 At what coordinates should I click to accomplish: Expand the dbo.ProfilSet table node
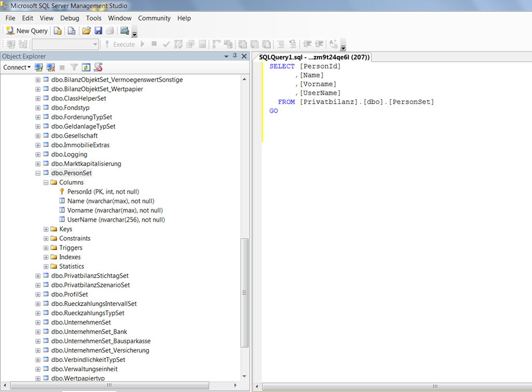38,295
